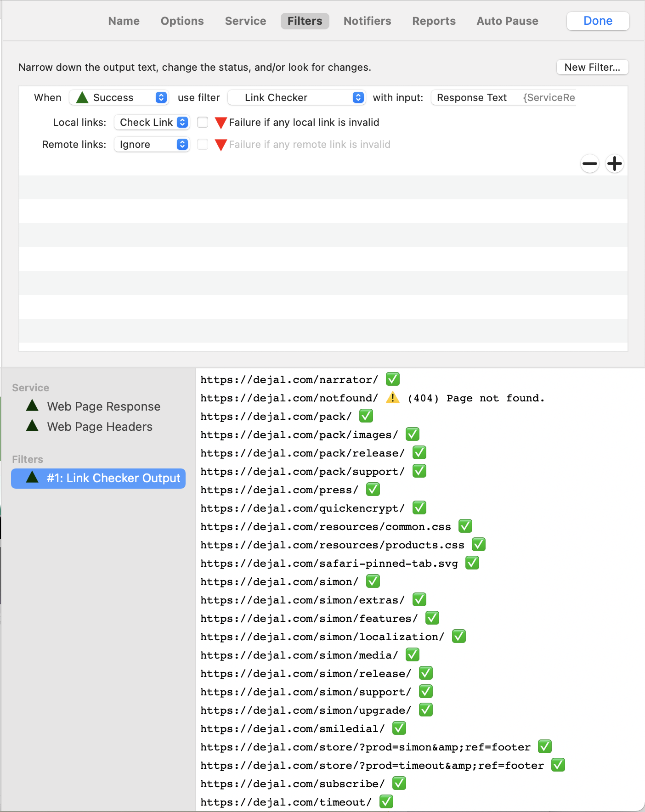Select the Filters tab
Viewport: 645px width, 812px height.
pyautogui.click(x=305, y=21)
